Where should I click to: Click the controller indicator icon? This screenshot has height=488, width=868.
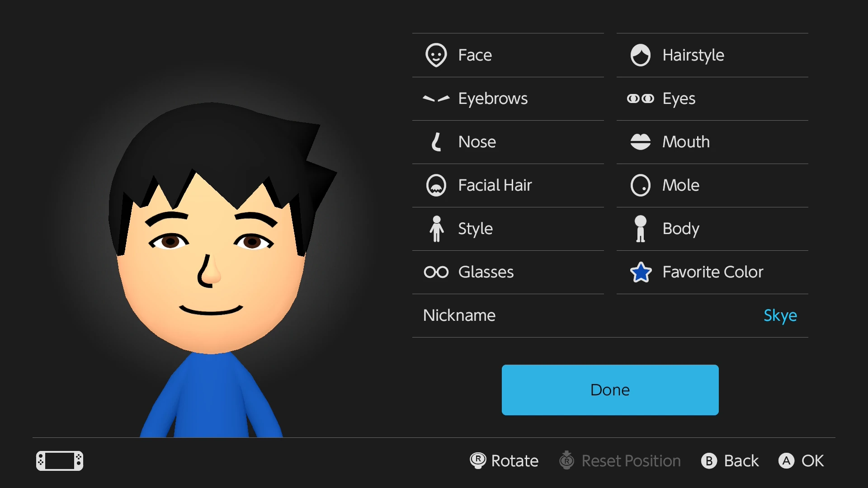coord(59,461)
